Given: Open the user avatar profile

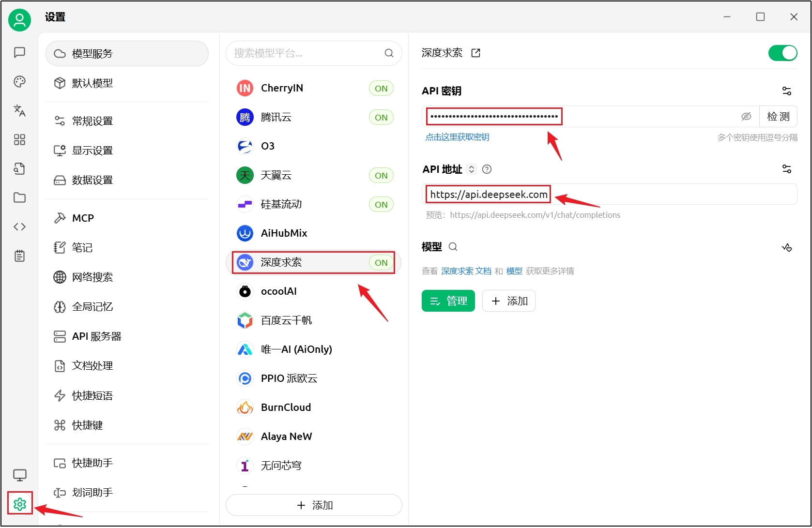Looking at the screenshot, I should tap(19, 20).
